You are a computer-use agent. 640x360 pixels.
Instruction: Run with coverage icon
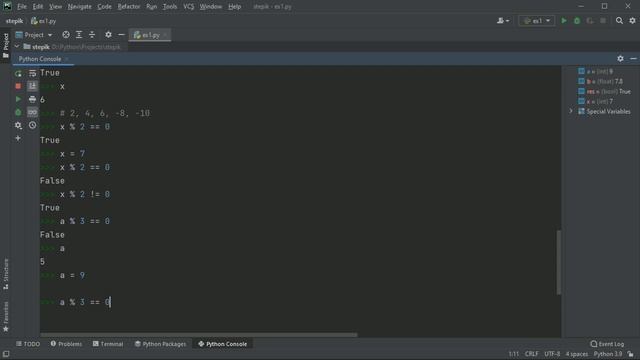(x=590, y=20)
